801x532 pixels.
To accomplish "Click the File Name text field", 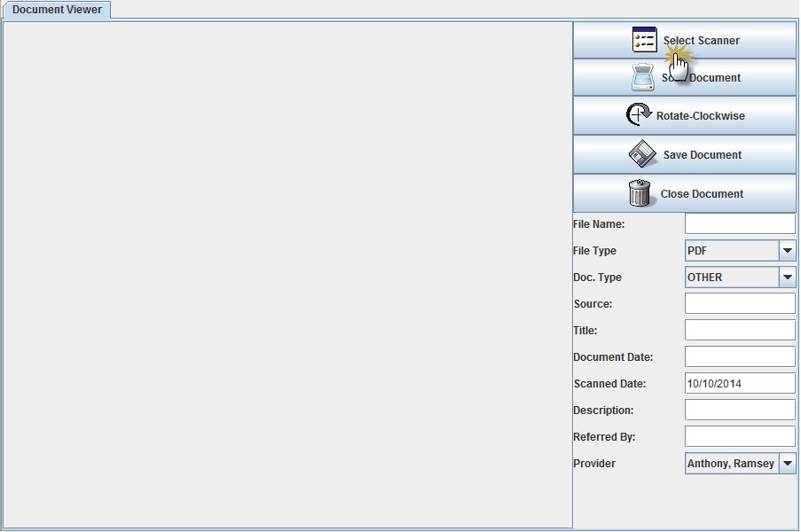I will tap(740, 224).
